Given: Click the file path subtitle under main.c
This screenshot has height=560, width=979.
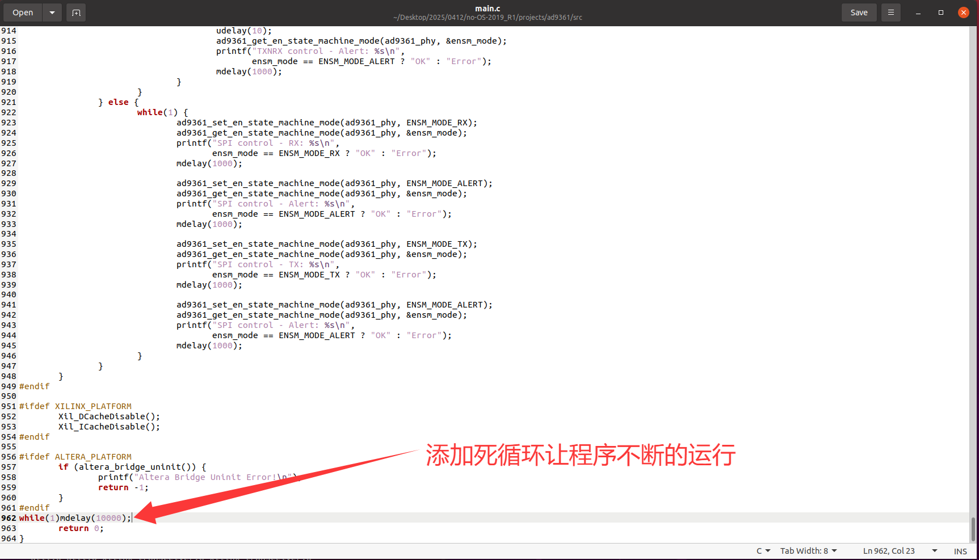Looking at the screenshot, I should 488,18.
